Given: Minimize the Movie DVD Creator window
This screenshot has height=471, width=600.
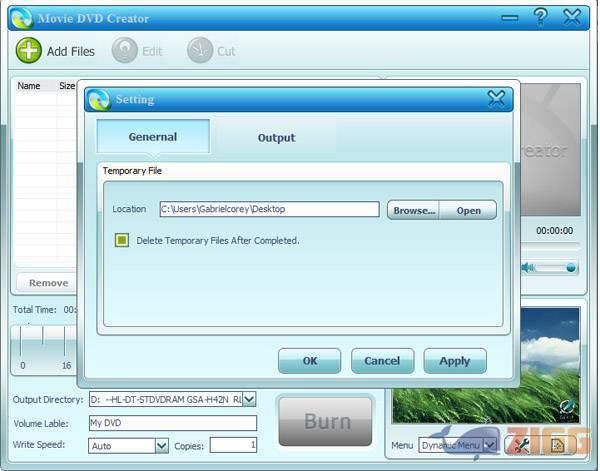Looking at the screenshot, I should (510, 18).
